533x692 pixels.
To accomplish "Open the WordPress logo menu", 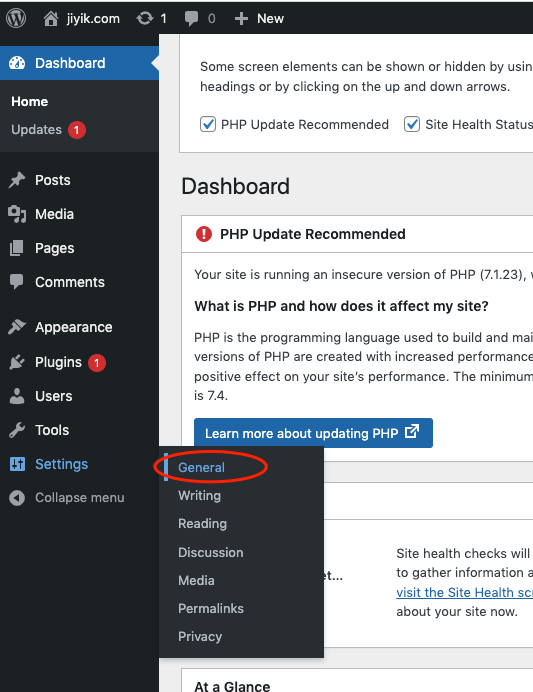I will coord(16,18).
